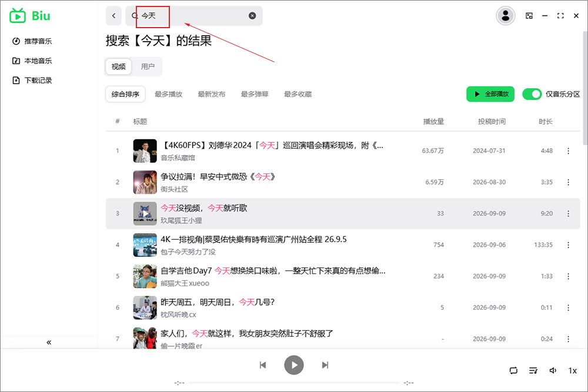Change the 1x playback speed
The width and height of the screenshot is (588, 392).
tap(572, 371)
